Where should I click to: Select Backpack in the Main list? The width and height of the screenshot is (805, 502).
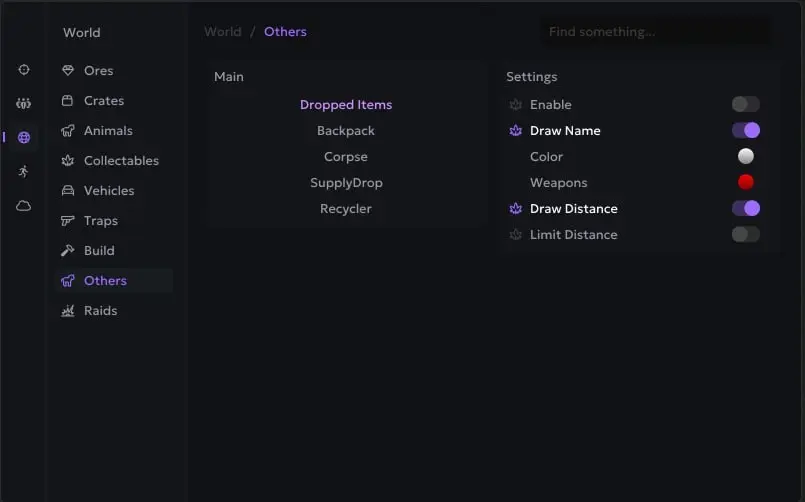click(x=346, y=131)
